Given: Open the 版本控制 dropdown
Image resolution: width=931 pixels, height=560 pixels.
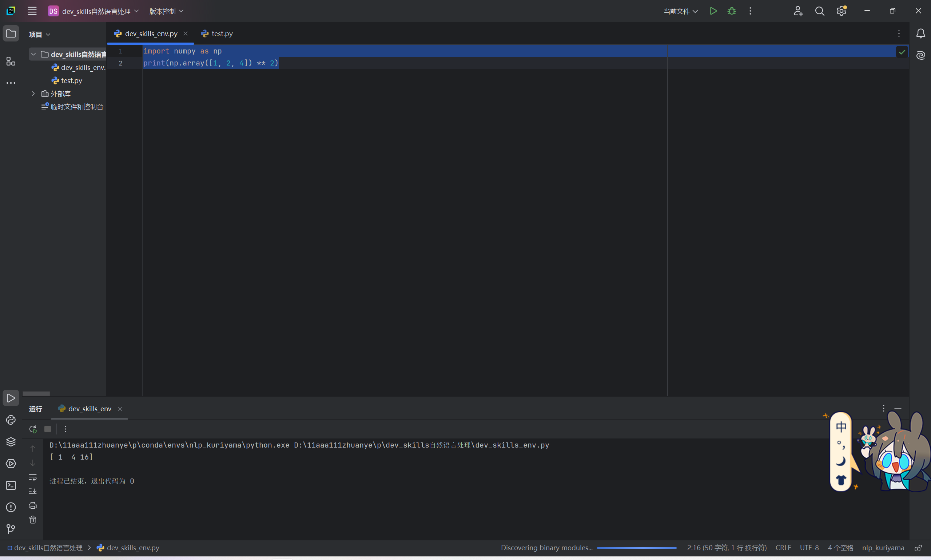Looking at the screenshot, I should point(166,11).
